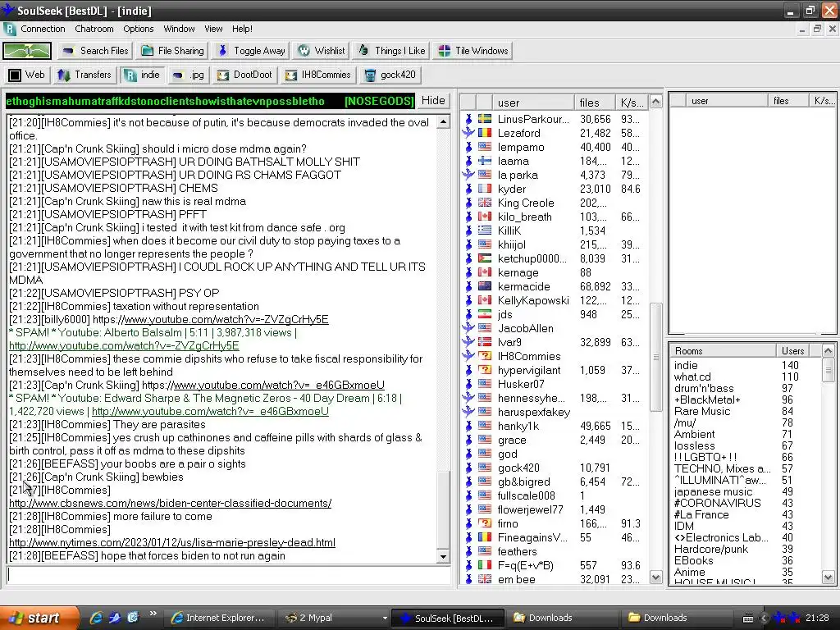
Task: Open the Search Files toolbar button
Action: (x=95, y=51)
